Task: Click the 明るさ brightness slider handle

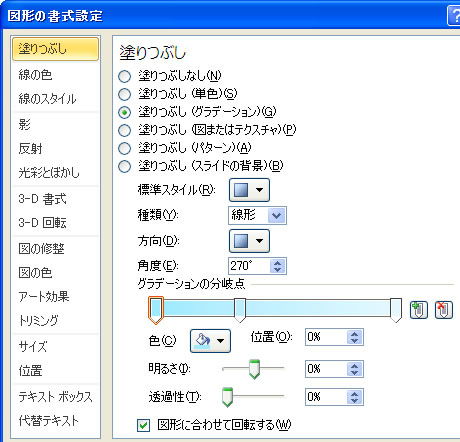Action: (254, 369)
